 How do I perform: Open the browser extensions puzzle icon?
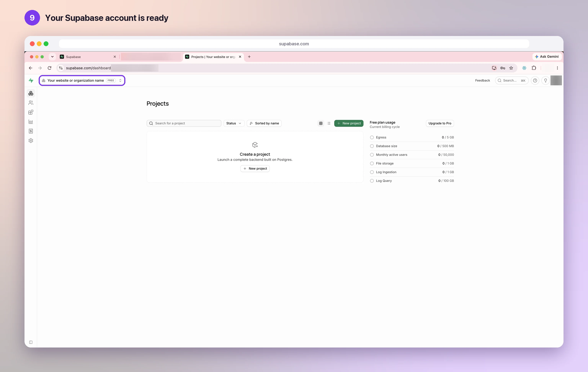pos(534,68)
